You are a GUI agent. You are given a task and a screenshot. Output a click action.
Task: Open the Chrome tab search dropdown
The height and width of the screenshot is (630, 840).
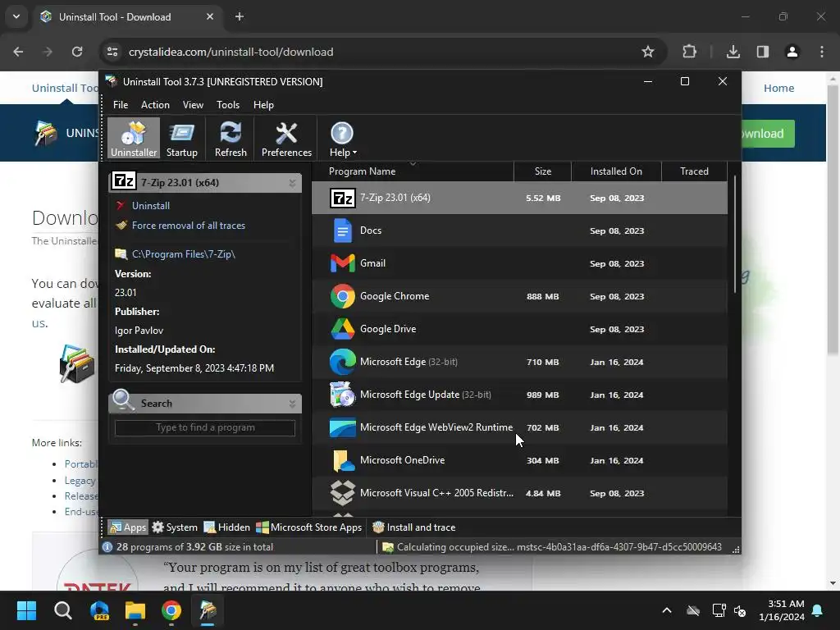point(16,16)
